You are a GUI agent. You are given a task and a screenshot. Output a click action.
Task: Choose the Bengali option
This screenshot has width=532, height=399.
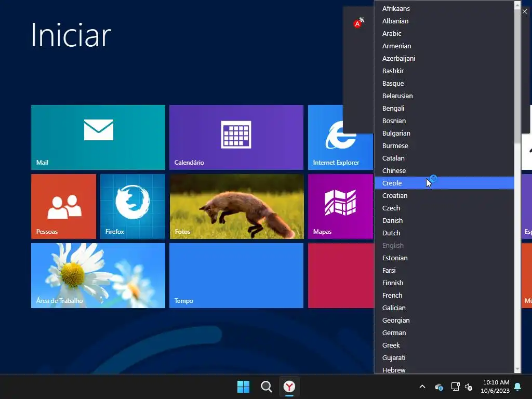tap(445, 108)
